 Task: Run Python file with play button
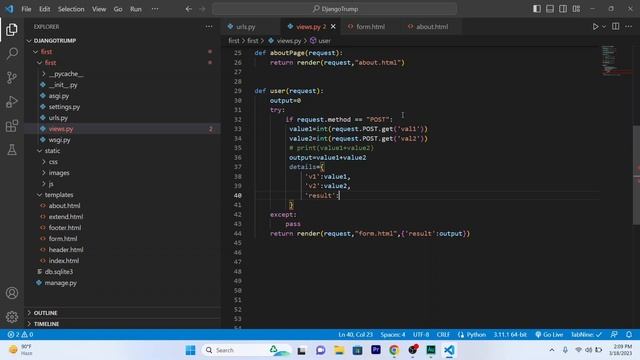[x=596, y=27]
